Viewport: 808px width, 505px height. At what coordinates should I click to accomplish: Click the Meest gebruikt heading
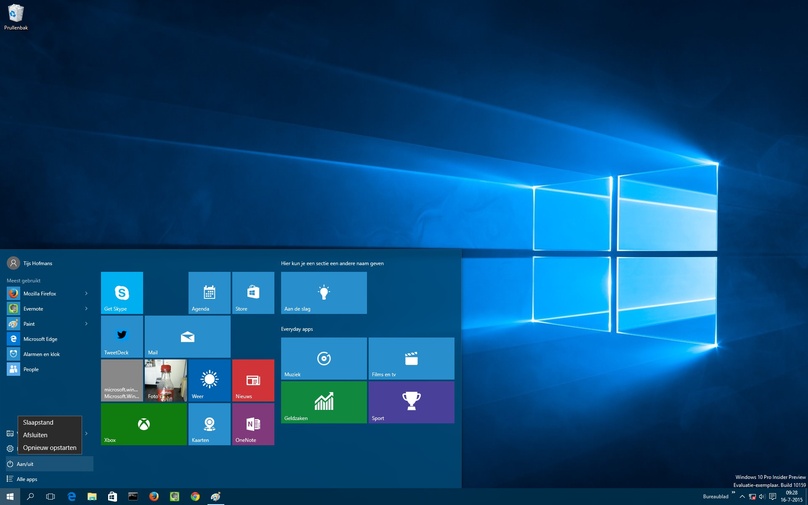23,281
